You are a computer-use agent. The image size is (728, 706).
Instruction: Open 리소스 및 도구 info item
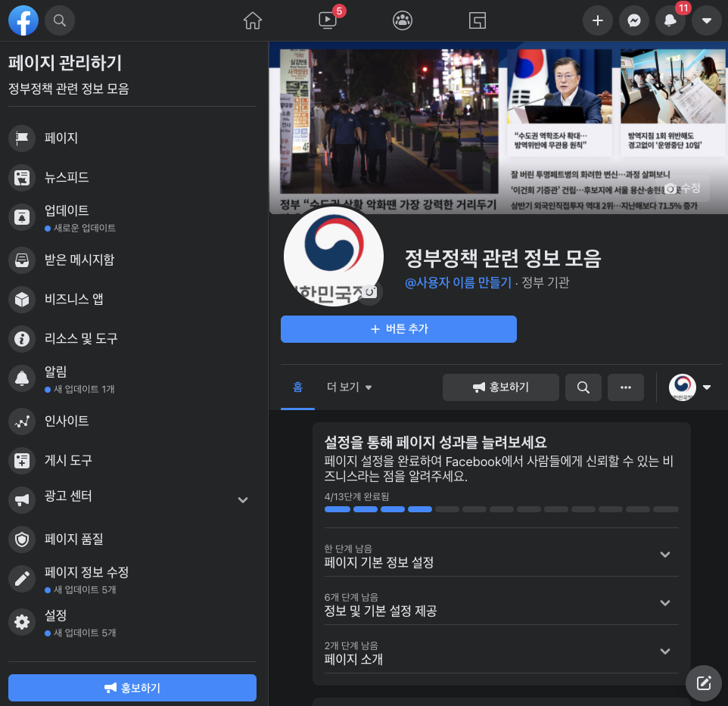132,339
